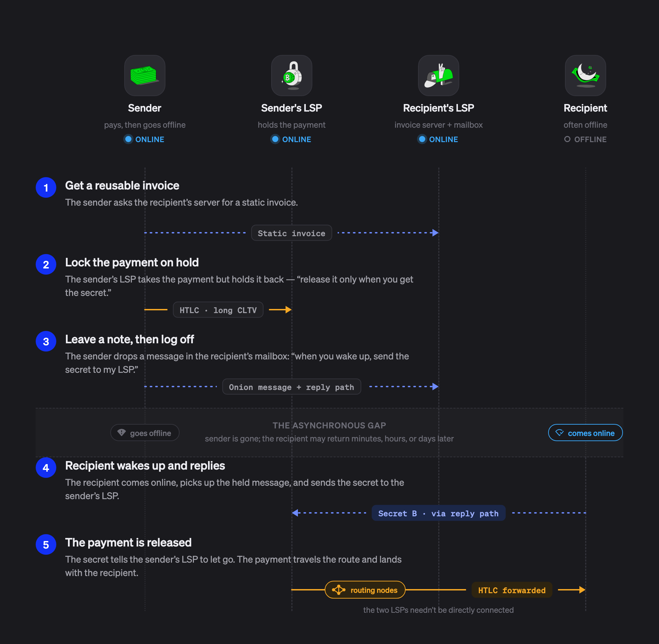Click step number 4 circle
This screenshot has width=659, height=644.
46,468
